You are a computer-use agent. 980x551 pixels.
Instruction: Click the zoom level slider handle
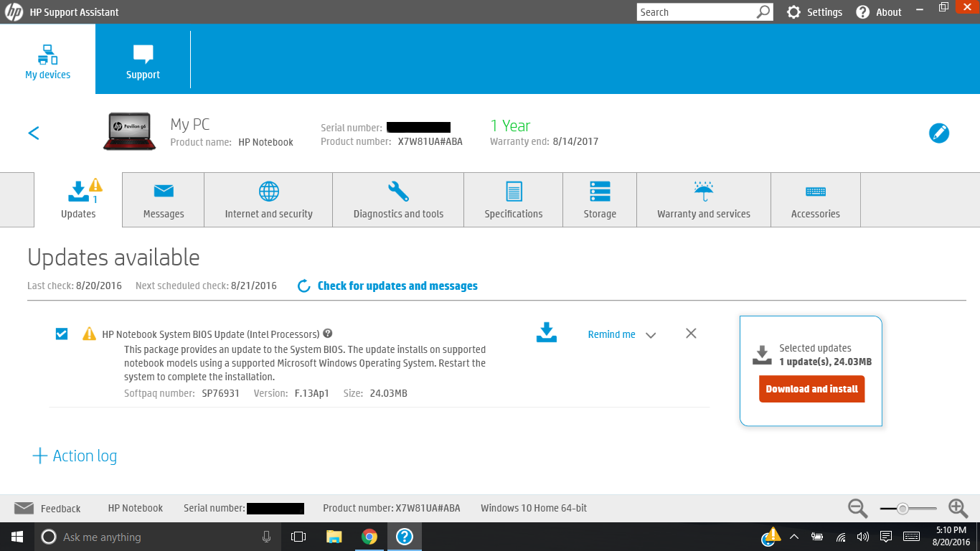tap(903, 509)
